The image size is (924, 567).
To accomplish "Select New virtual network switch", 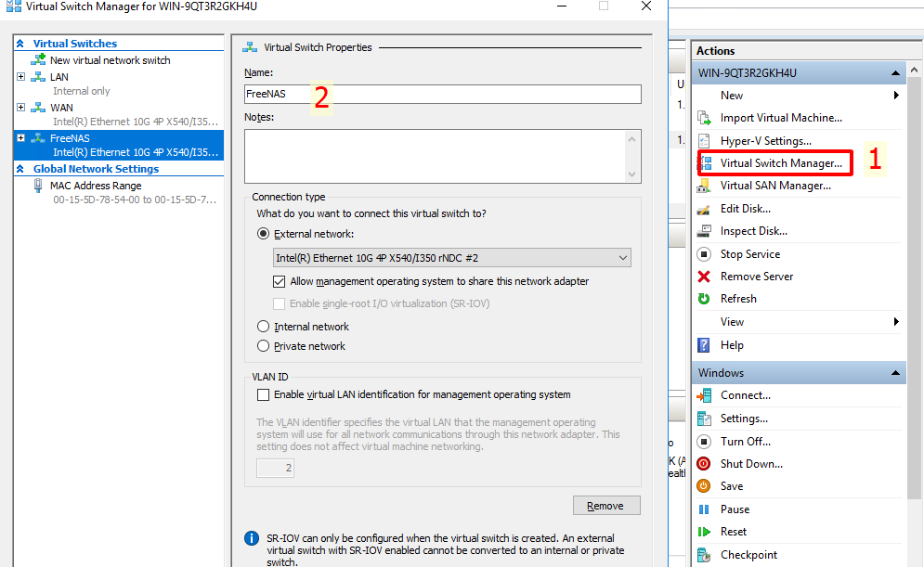I will point(110,60).
